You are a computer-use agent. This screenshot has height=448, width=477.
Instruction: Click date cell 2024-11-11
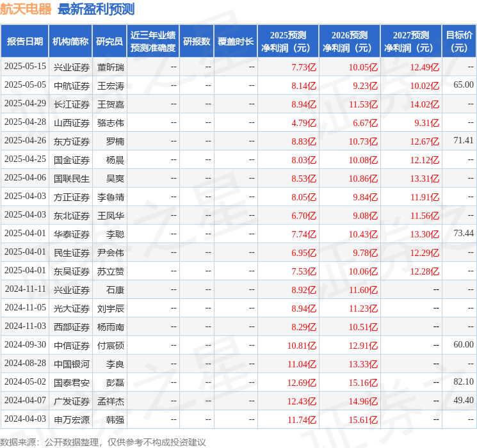pyautogui.click(x=25, y=289)
